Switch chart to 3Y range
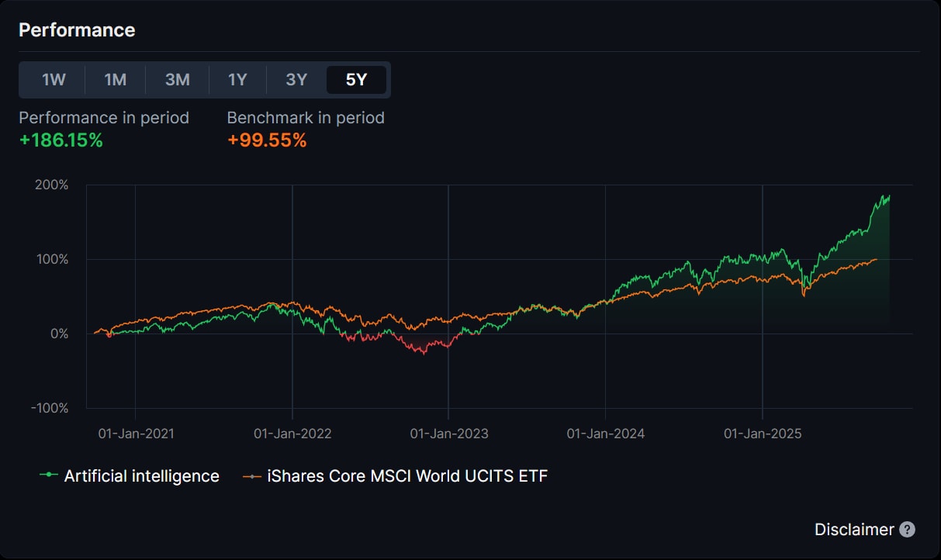Viewport: 941px width, 560px height. point(296,80)
